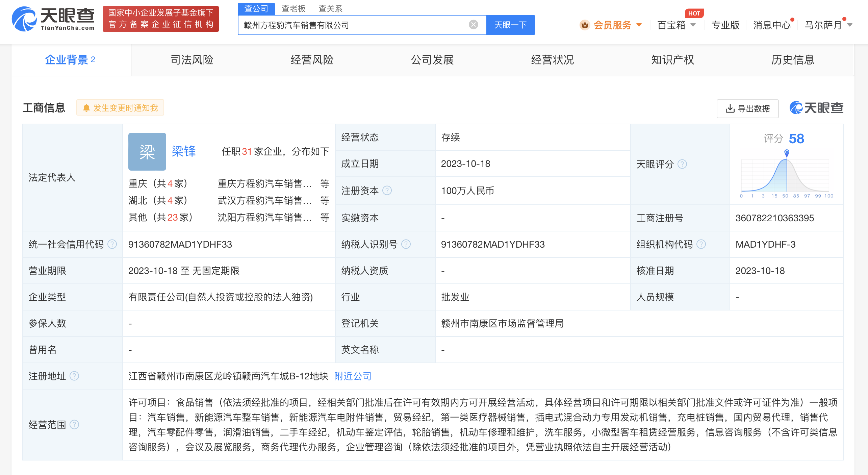Click the 100万人民币 registered capital value
The image size is (868, 475).
coord(467,191)
